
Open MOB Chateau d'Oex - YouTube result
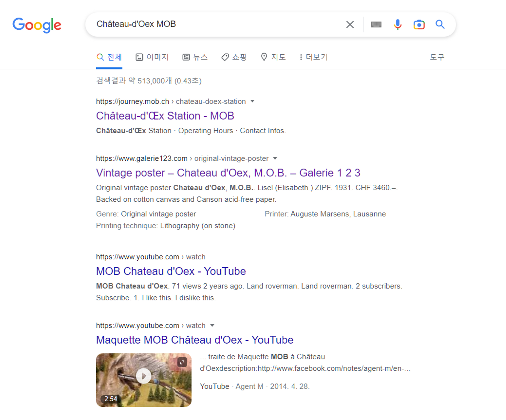click(x=171, y=271)
